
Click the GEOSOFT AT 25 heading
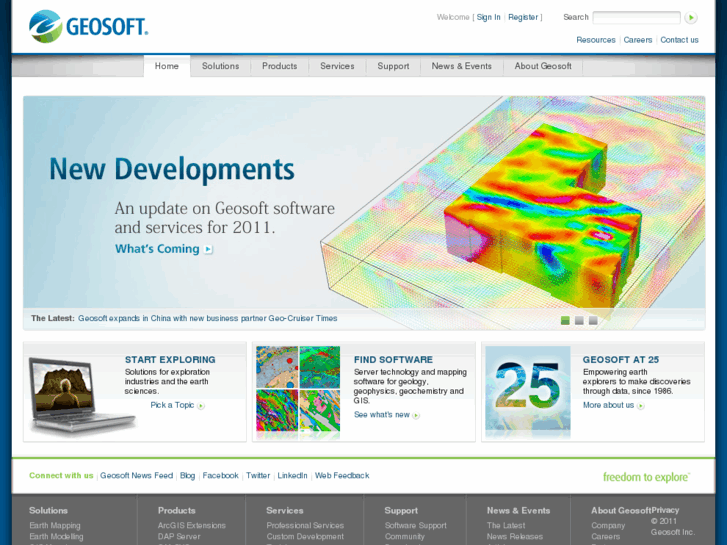point(621,359)
